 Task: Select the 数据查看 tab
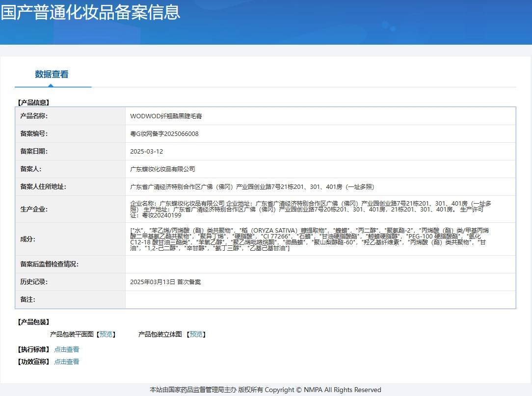tap(52, 74)
